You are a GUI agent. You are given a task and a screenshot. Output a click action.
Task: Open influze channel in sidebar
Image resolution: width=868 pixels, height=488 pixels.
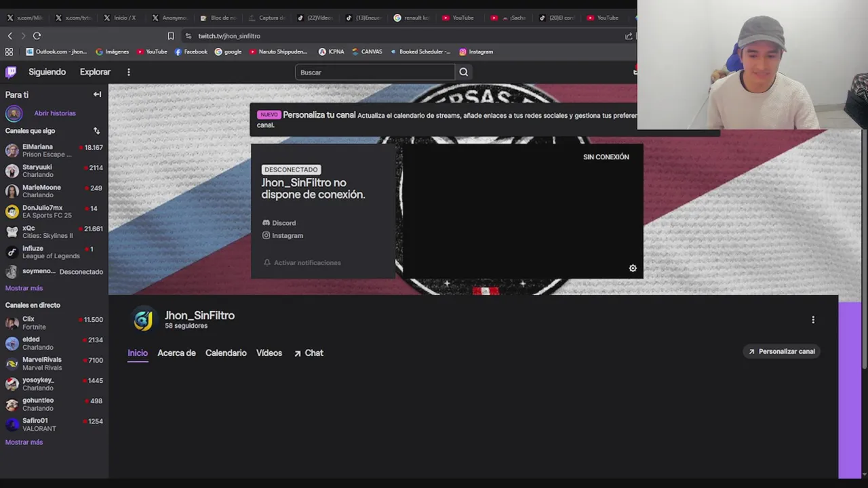coord(54,252)
